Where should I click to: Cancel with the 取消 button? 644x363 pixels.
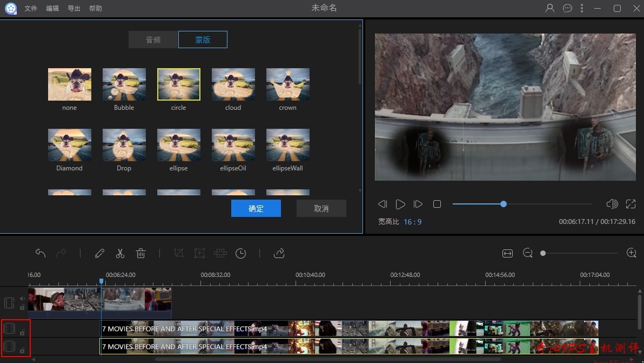[x=321, y=208]
